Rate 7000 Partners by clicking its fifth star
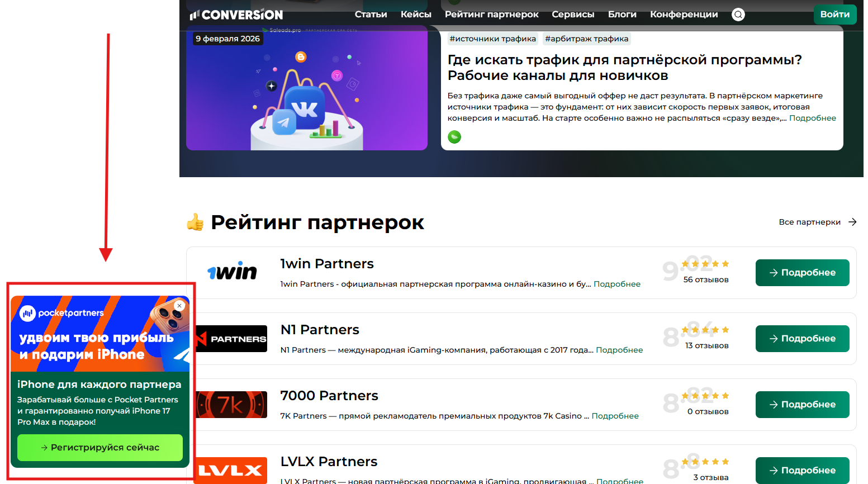The image size is (868, 484). click(x=727, y=395)
